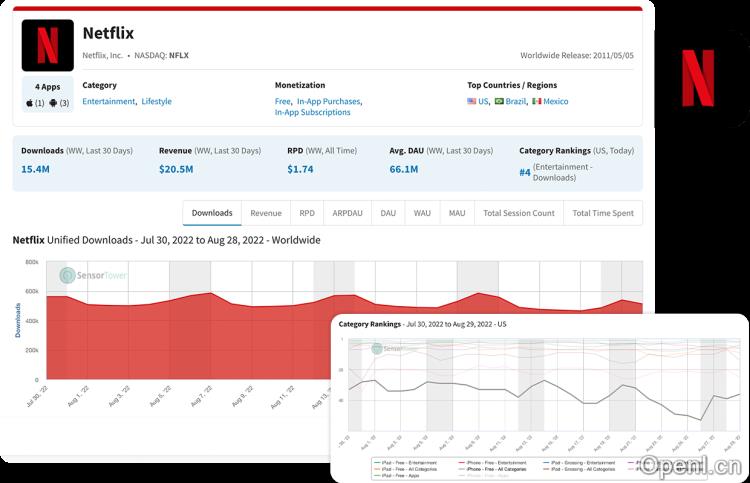Open the Entertainment category link

(x=109, y=102)
